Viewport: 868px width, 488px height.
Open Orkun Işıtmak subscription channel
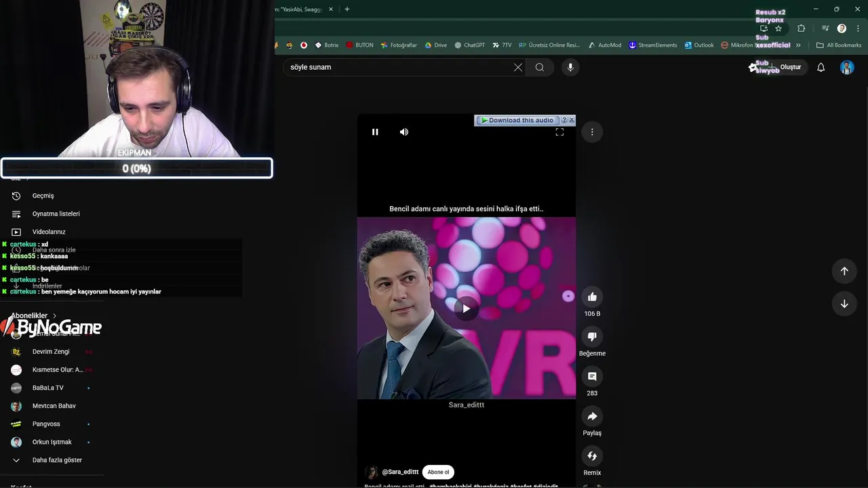[x=53, y=442]
